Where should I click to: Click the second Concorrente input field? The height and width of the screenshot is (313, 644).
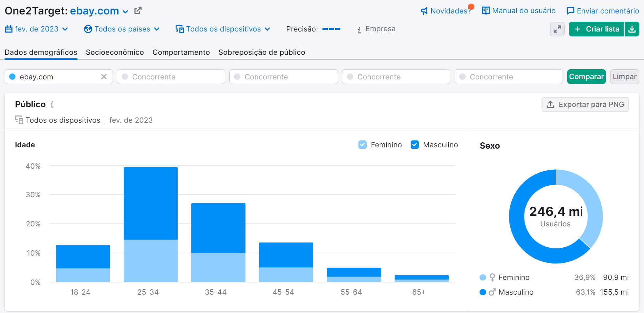284,76
